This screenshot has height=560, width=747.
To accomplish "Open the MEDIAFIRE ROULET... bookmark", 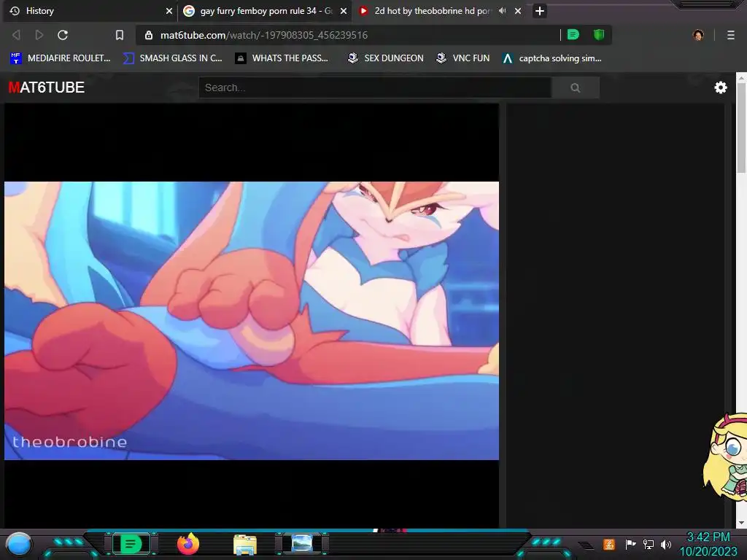I will 60,58.
